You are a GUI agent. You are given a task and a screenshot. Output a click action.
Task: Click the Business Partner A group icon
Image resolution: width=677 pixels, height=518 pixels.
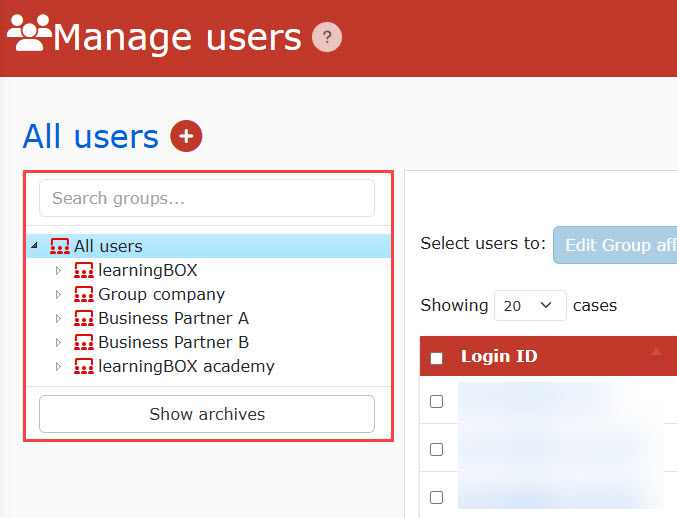[x=84, y=318]
